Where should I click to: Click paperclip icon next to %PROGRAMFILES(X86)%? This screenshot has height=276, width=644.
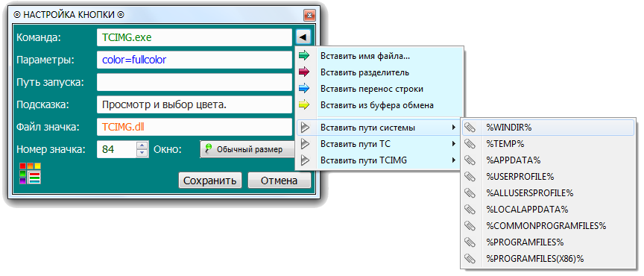[470, 259]
